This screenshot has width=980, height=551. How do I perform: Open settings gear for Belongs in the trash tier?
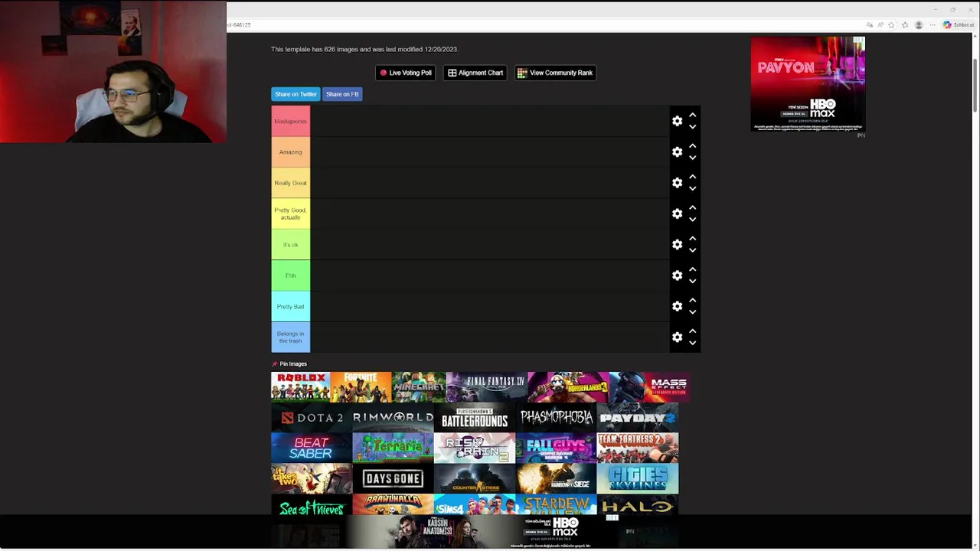[677, 337]
